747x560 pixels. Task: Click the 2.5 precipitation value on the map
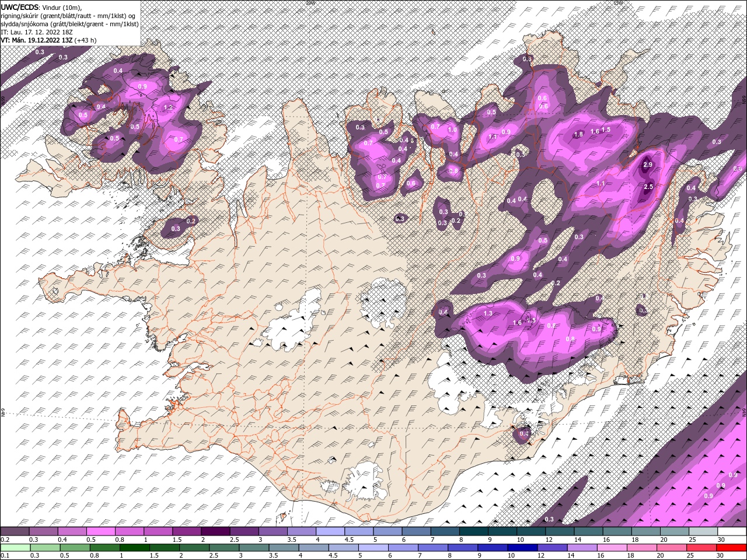(x=648, y=187)
